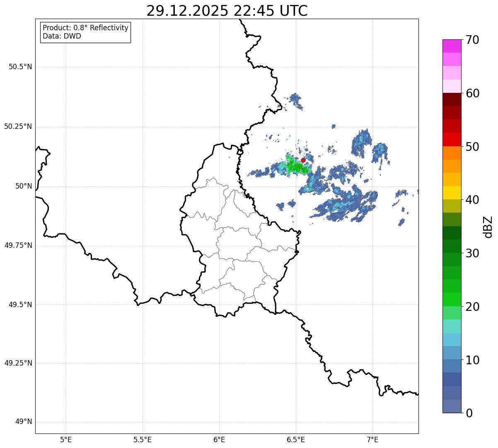498x448 pixels.
Task: Click the 6°E longitude label
Action: [x=219, y=439]
